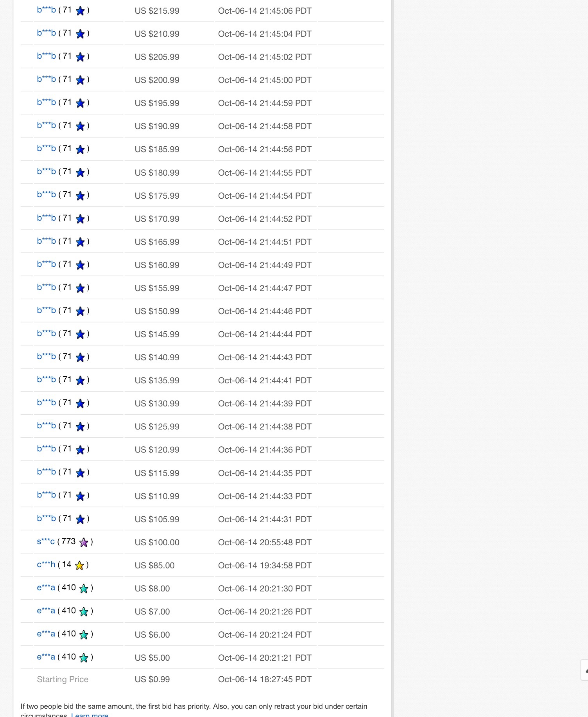
Task: Click blue star on the US $190.99 bid
Action: [80, 126]
